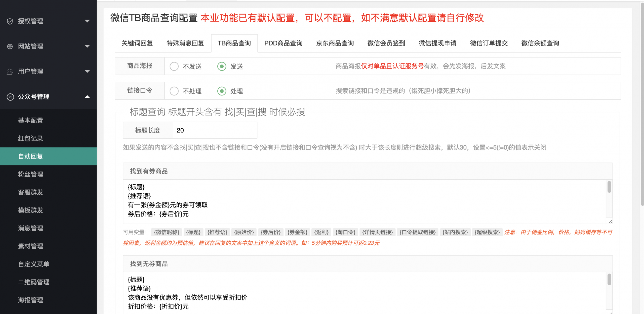The image size is (644, 314).
Task: Insert the {口令提取链接} variable tag
Action: click(418, 232)
